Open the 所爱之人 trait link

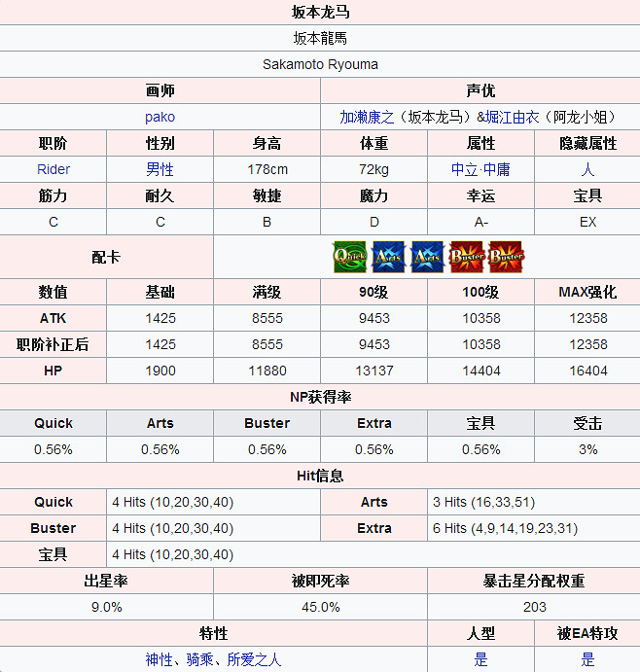[251, 659]
